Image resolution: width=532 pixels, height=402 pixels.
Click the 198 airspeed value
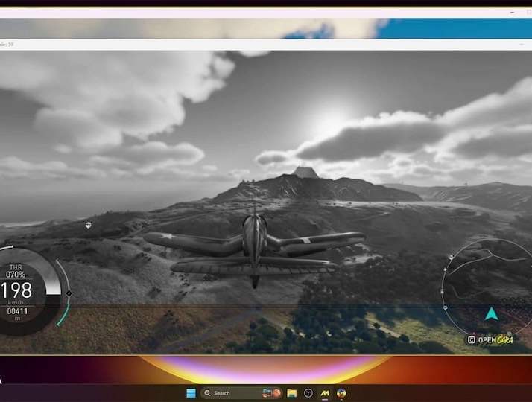(x=16, y=290)
